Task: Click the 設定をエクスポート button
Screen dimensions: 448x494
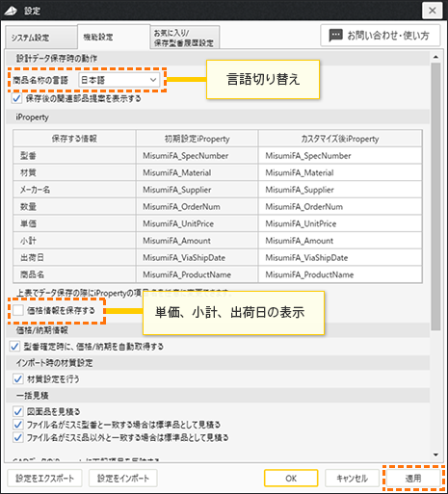Action: [44, 479]
